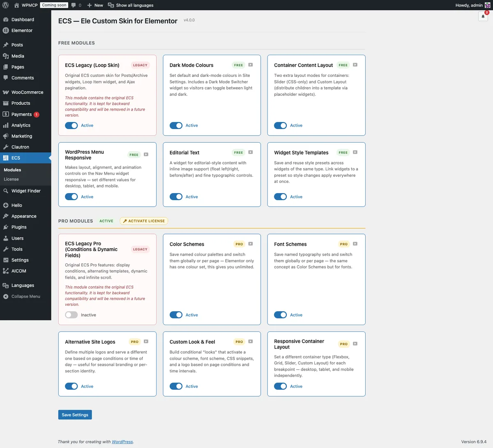Click the Media icon in sidebar
The image size is (493, 448).
(6, 56)
